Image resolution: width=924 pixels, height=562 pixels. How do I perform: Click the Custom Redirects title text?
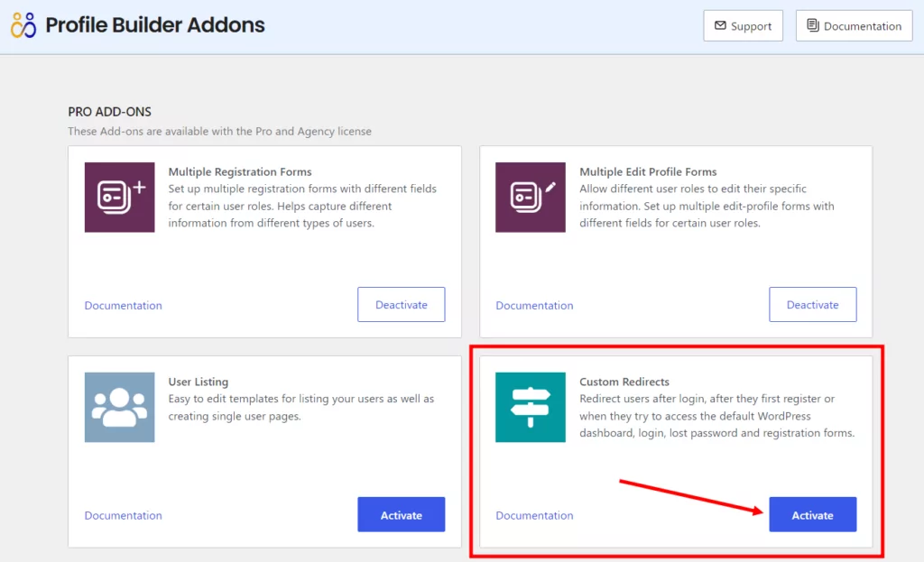pyautogui.click(x=624, y=382)
